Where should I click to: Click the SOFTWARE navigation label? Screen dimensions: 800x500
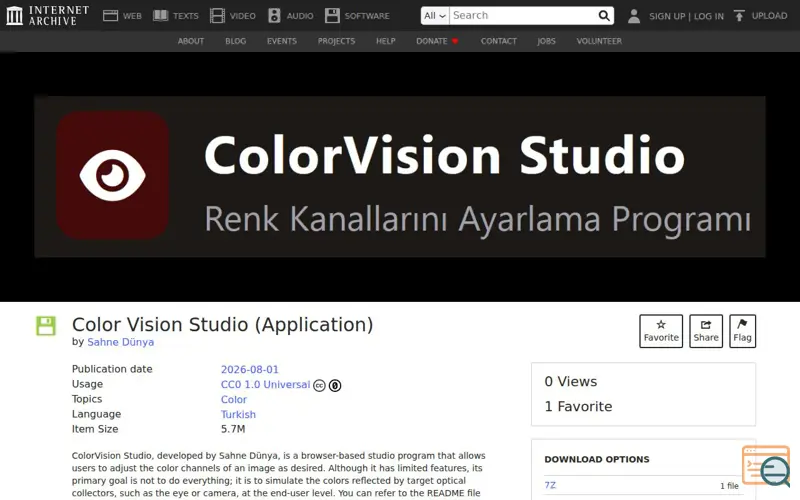click(367, 16)
